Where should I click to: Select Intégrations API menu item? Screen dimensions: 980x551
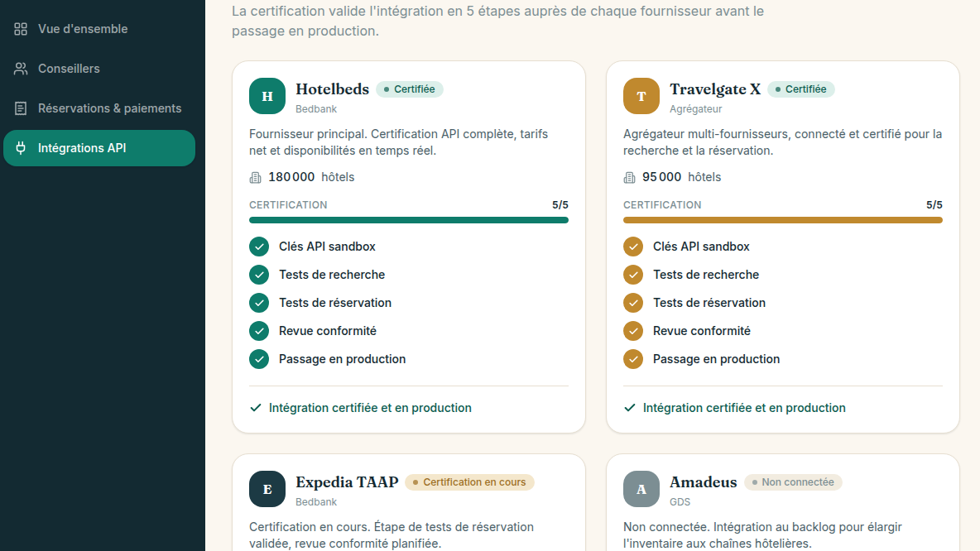(x=98, y=148)
